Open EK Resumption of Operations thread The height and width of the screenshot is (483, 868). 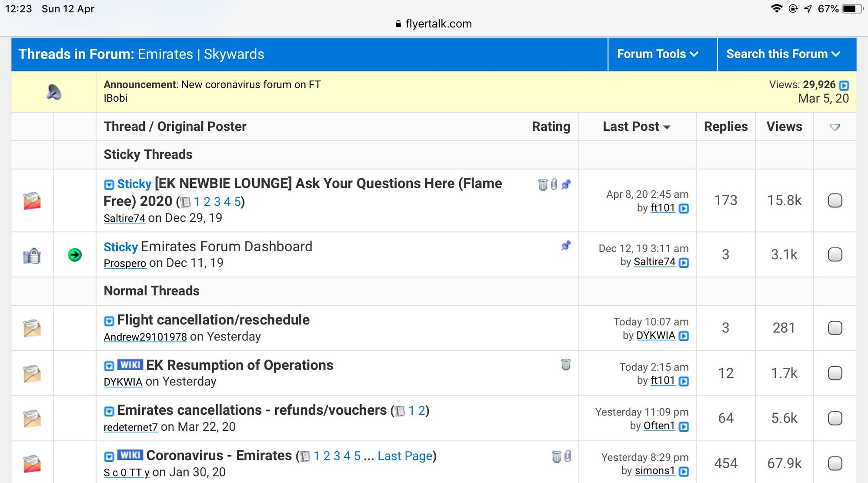(240, 365)
